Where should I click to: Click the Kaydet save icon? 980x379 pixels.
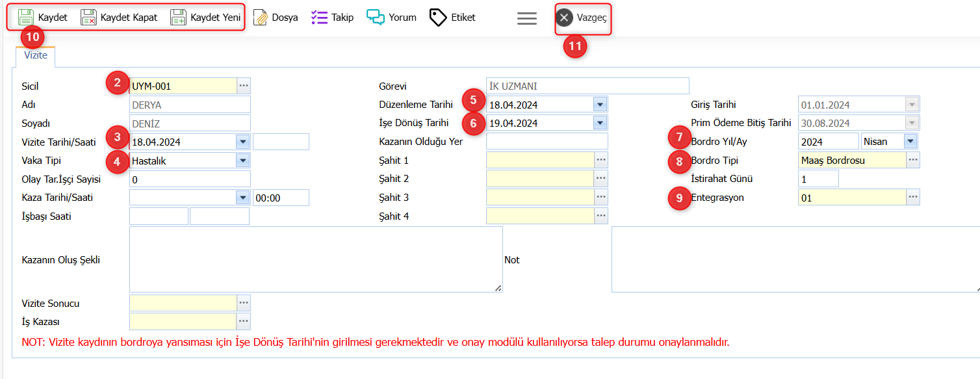(25, 18)
